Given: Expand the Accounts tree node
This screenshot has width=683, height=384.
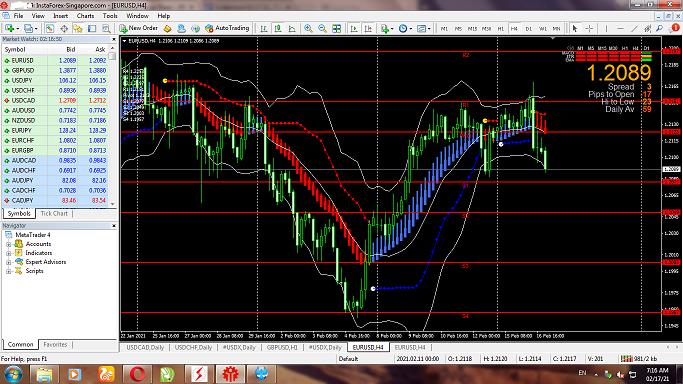Looking at the screenshot, I should pyautogui.click(x=8, y=244).
